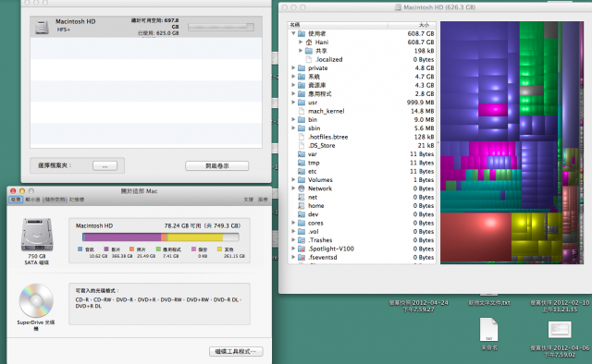
Task: Expand the Network item triangle
Action: pyautogui.click(x=293, y=188)
